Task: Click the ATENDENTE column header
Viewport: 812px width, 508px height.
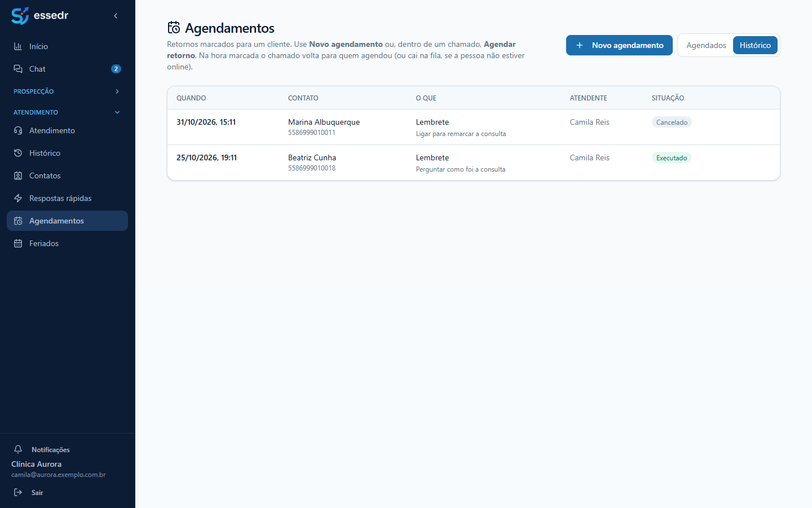Action: (x=588, y=98)
